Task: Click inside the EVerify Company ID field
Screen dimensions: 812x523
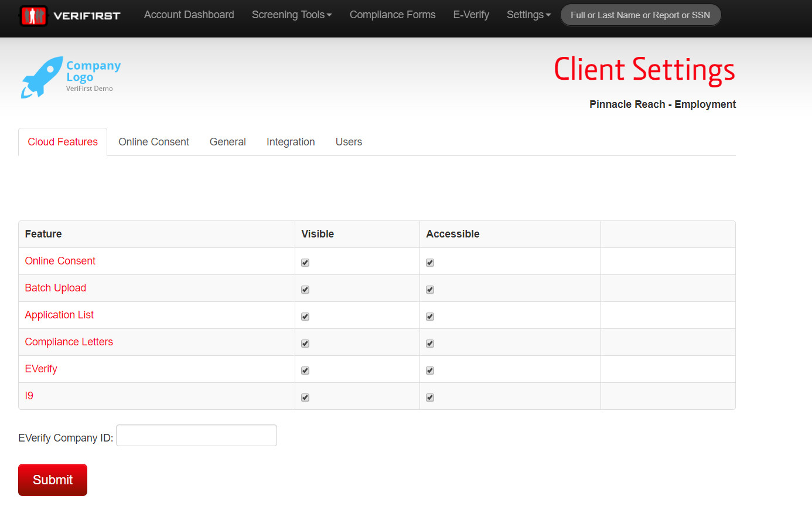Action: (196, 435)
